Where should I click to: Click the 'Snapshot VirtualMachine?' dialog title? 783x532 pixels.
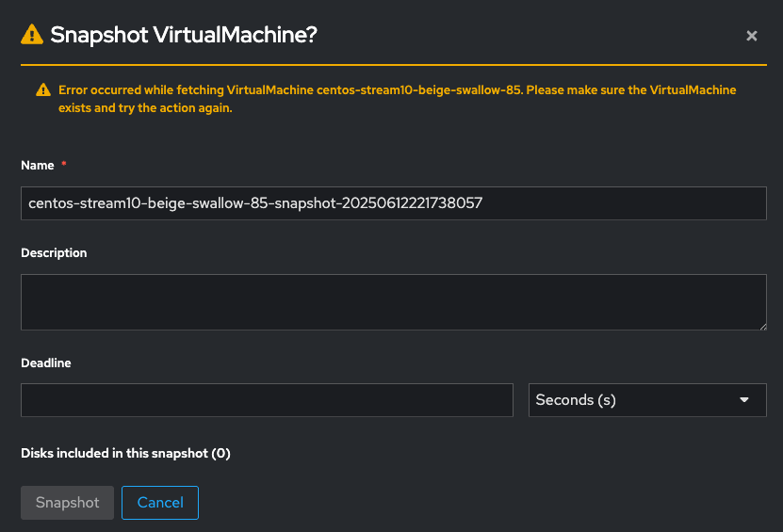[x=183, y=36]
